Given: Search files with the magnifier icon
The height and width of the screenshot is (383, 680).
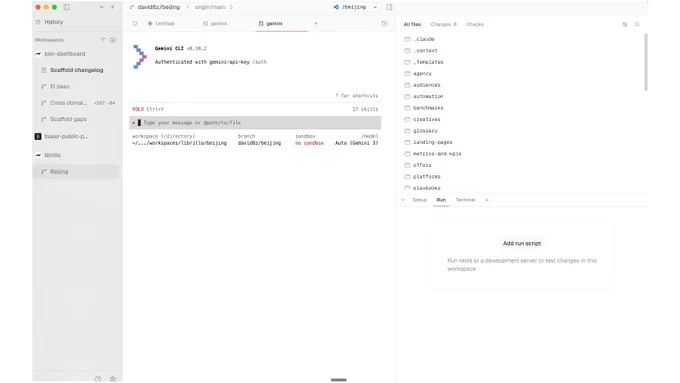Looking at the screenshot, I should (x=637, y=24).
